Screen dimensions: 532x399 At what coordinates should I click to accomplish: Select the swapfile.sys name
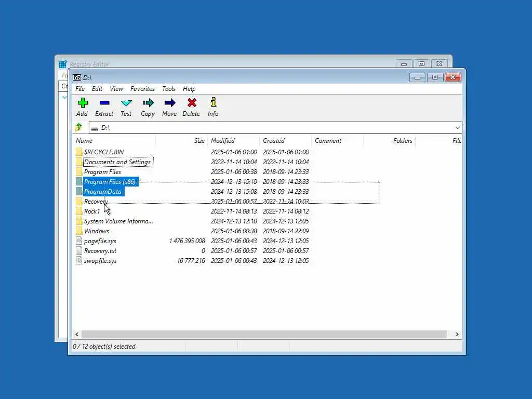click(x=100, y=261)
